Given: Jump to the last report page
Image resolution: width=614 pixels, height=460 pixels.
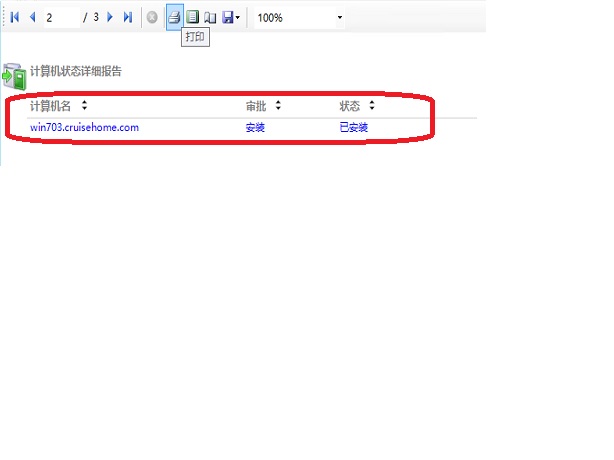Looking at the screenshot, I should pos(128,17).
